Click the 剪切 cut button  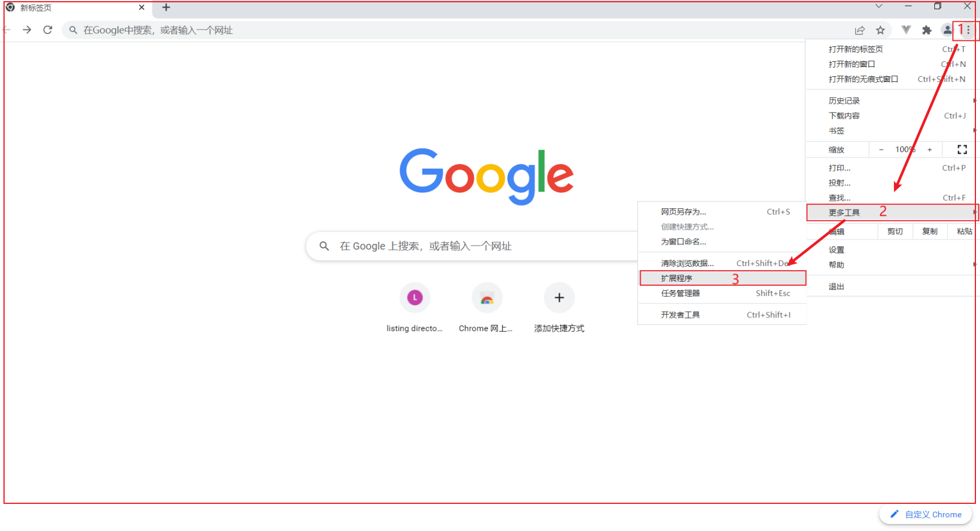pyautogui.click(x=895, y=231)
